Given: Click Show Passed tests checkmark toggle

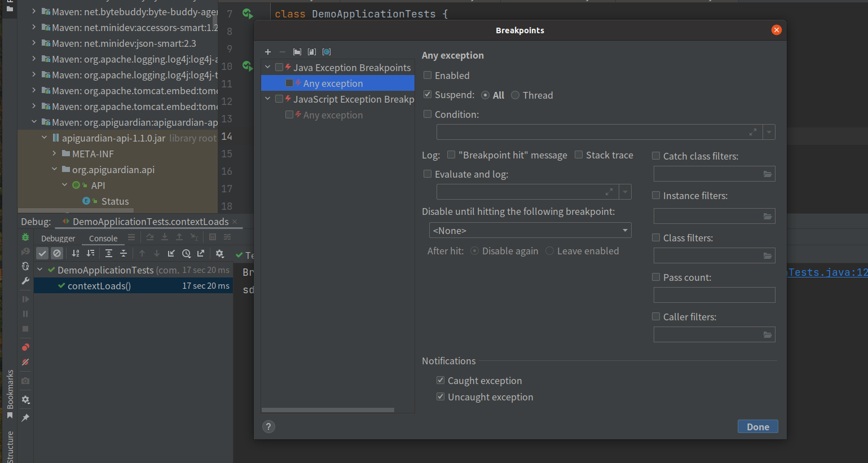Looking at the screenshot, I should pyautogui.click(x=42, y=254).
